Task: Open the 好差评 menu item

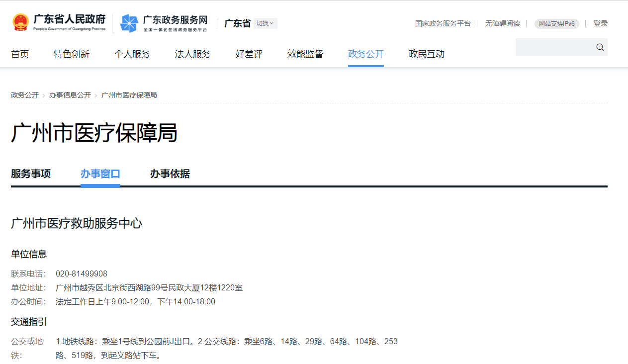Action: point(249,54)
